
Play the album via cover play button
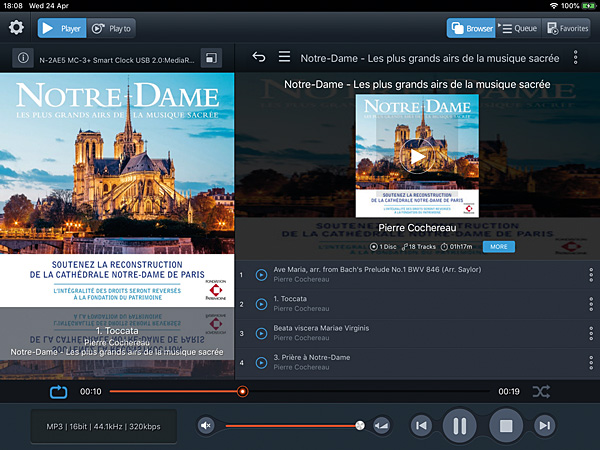[x=417, y=156]
